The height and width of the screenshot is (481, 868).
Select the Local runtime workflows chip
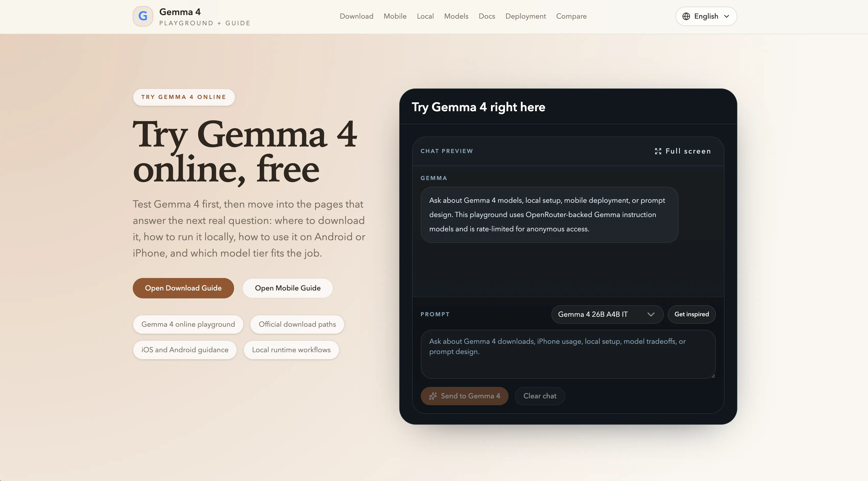(291, 350)
